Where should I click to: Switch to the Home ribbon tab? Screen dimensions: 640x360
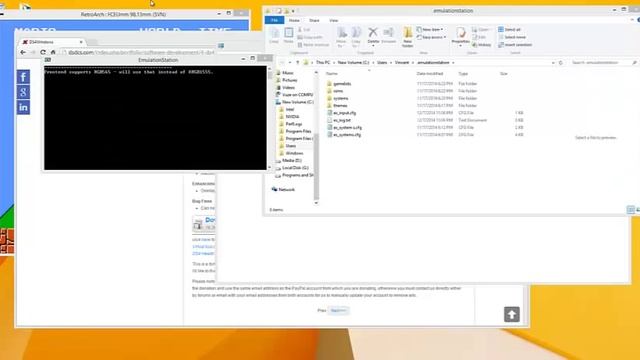point(294,20)
